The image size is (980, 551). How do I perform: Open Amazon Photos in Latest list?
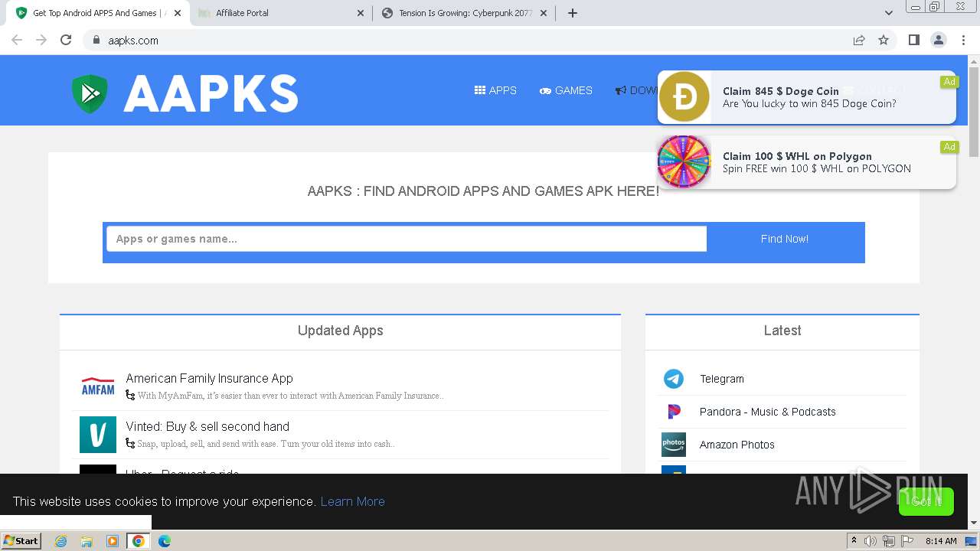tap(737, 445)
